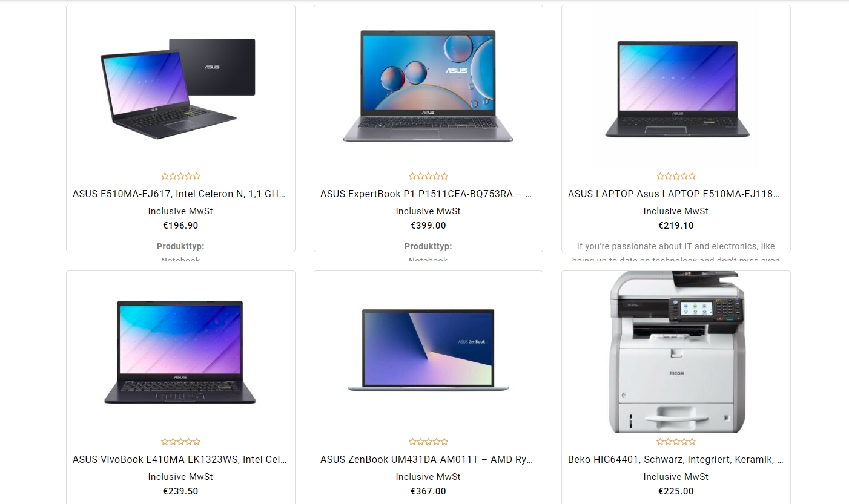The width and height of the screenshot is (849, 504).
Task: Rate the ASUS E510MA-EJ617 with stars
Action: coord(180,177)
